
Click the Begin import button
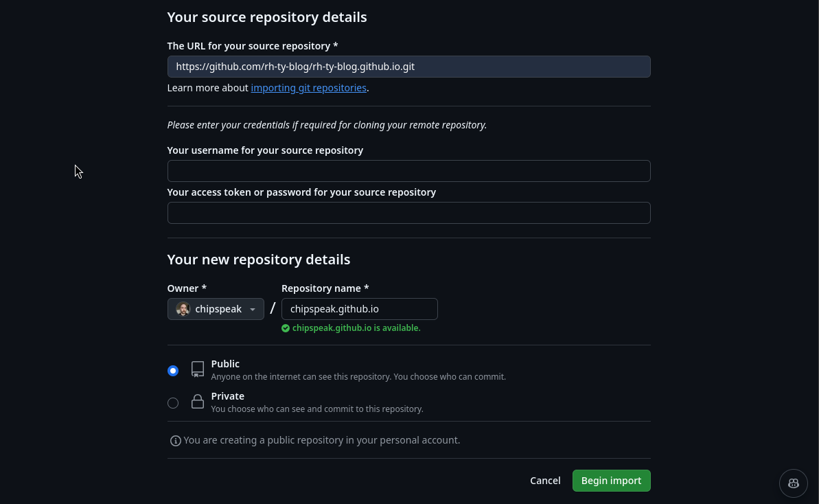(611, 480)
